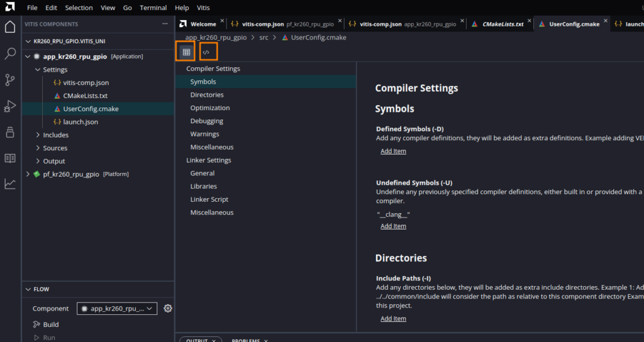Open the book-shaped documentation icon

point(10,158)
